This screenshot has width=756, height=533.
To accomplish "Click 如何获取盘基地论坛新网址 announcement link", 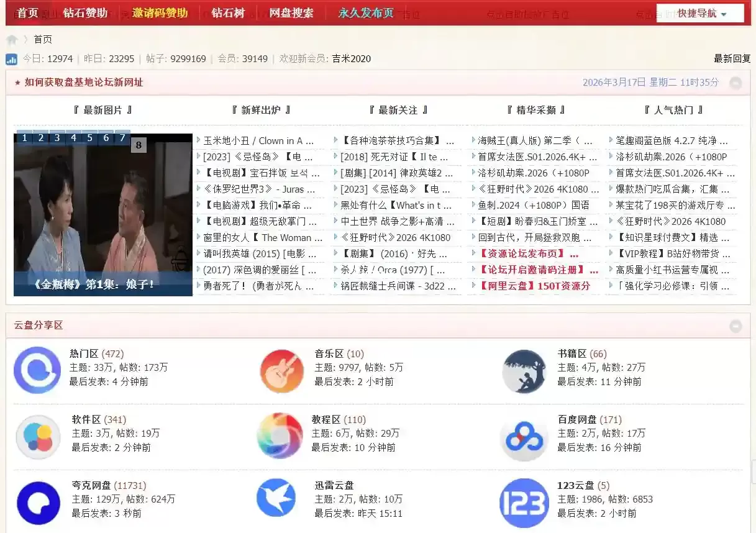I will tap(84, 83).
